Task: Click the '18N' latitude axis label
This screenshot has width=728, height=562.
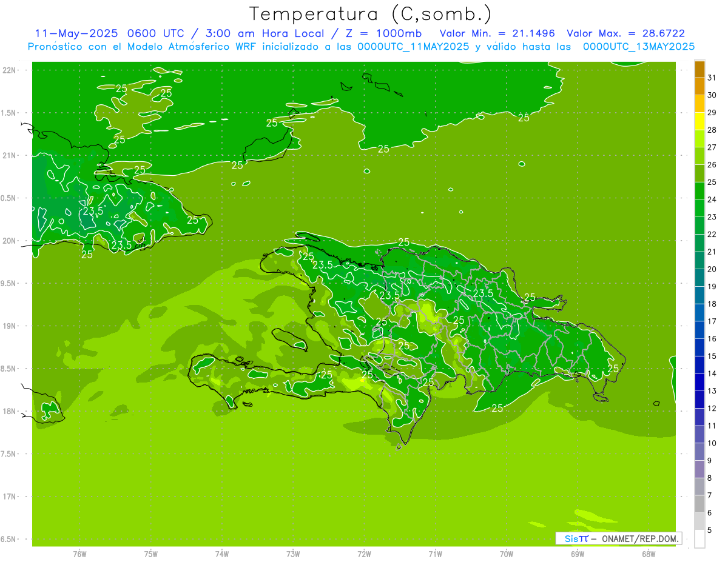Action: click(x=9, y=411)
